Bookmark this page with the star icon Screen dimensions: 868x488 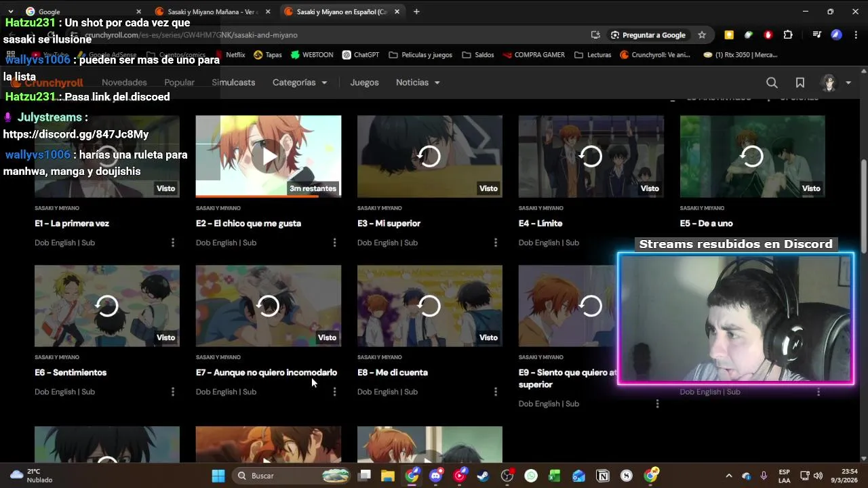[702, 35]
